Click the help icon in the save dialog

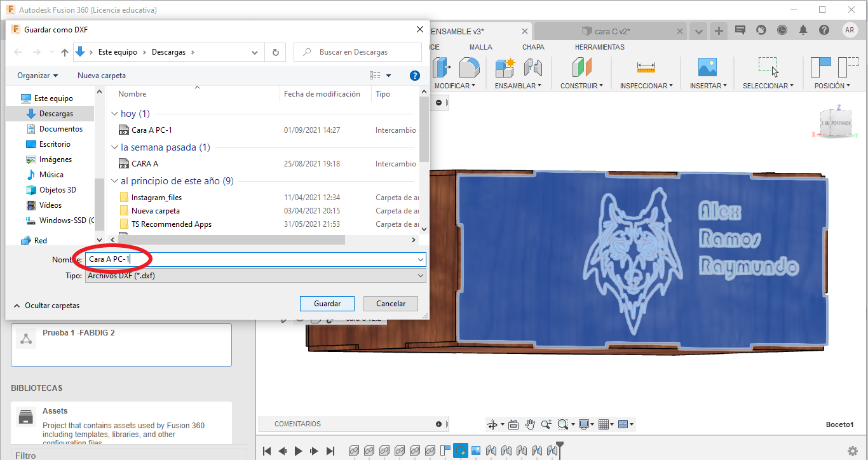pos(415,76)
